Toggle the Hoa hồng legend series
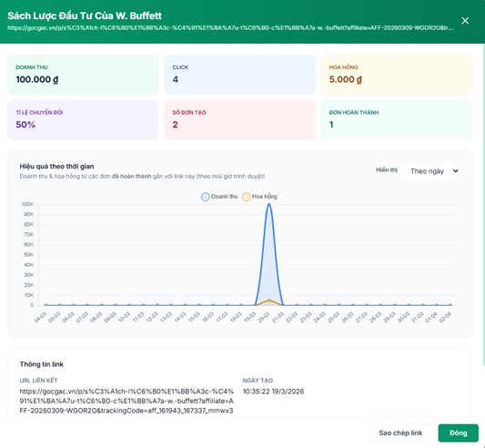485x448 pixels. point(259,197)
